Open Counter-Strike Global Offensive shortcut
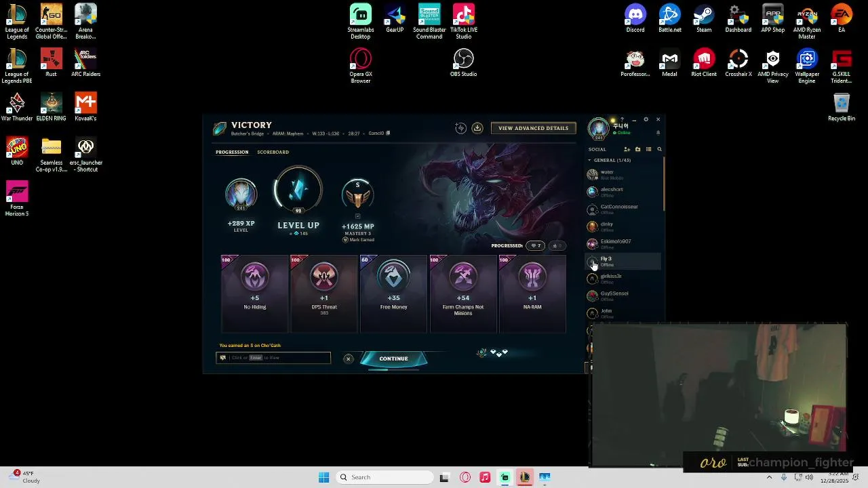Viewport: 868px width, 488px height. (x=52, y=22)
